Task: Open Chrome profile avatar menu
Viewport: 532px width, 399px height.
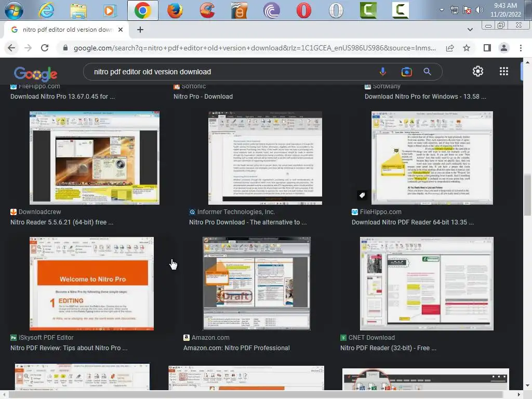Action: (x=504, y=48)
